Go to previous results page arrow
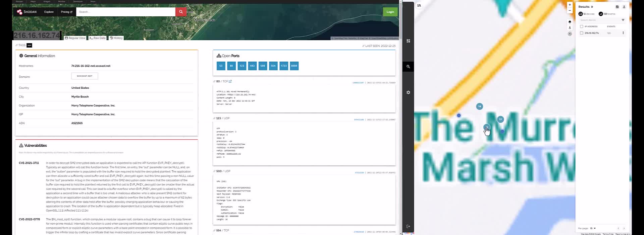 618,228
